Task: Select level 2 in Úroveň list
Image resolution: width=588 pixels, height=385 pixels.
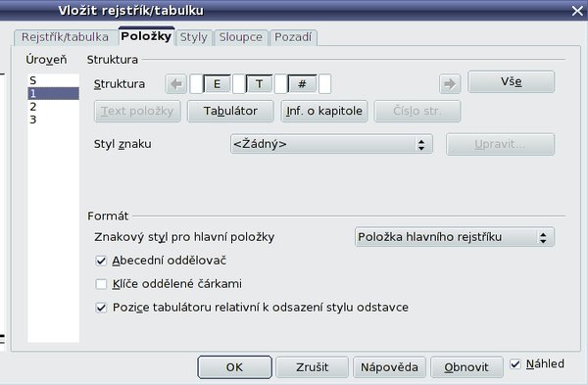Action: coord(53,107)
